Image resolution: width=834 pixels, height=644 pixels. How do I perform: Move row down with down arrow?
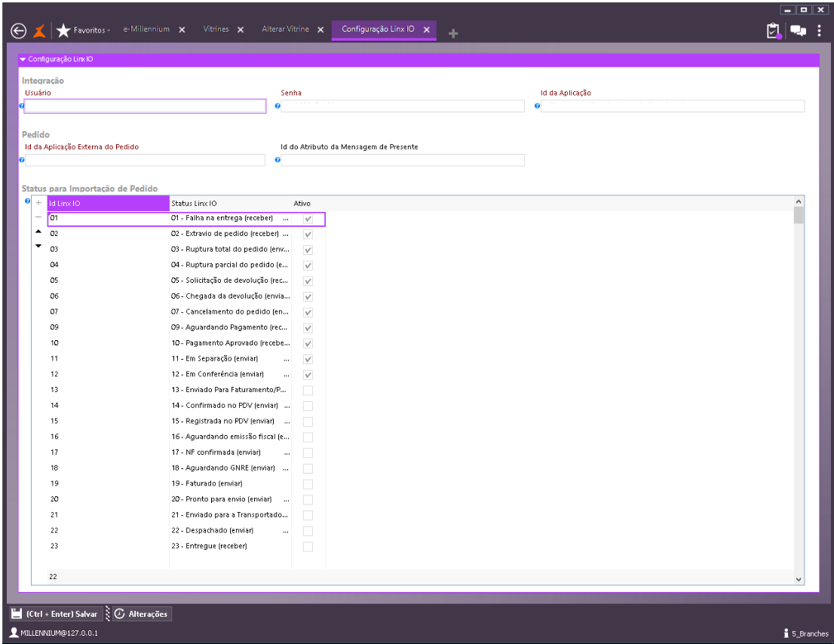[38, 246]
